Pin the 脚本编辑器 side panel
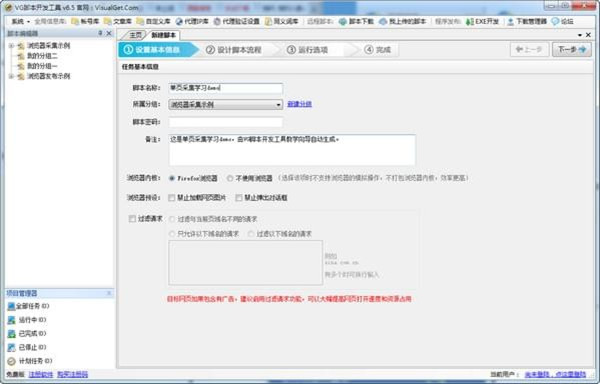The image size is (600, 384). [x=100, y=33]
